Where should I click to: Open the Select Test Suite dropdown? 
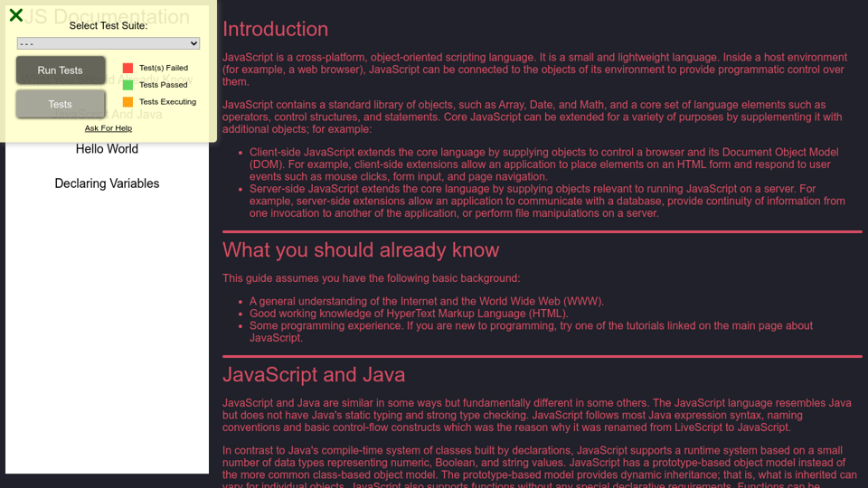[108, 43]
